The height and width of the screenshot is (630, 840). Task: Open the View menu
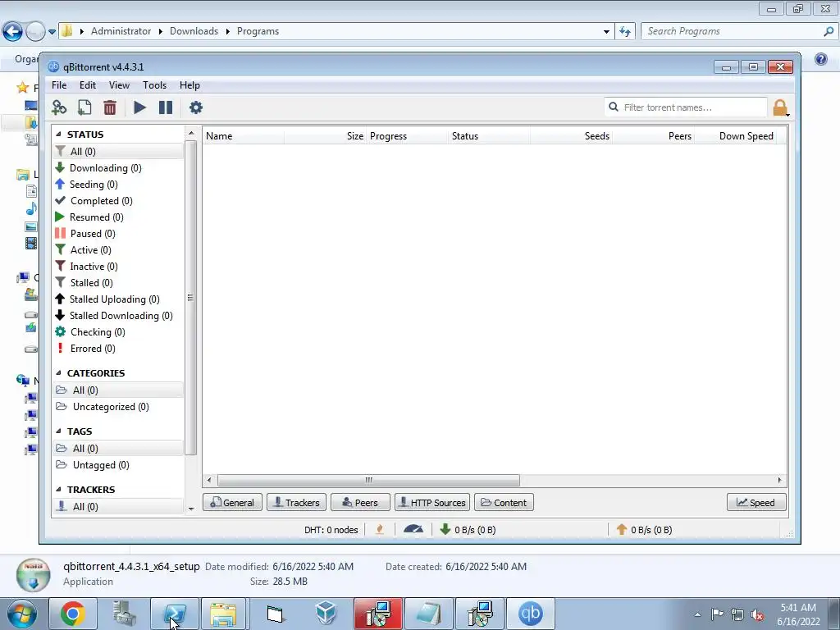pos(119,85)
